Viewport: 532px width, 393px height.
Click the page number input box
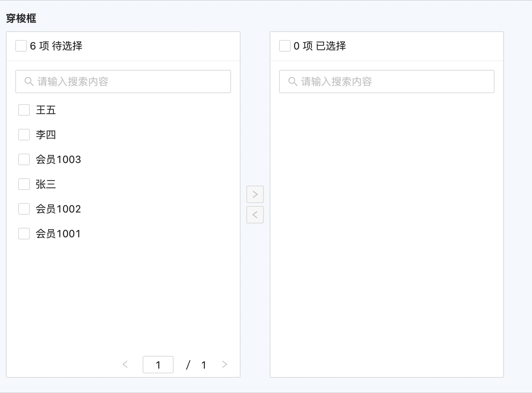[x=158, y=365]
